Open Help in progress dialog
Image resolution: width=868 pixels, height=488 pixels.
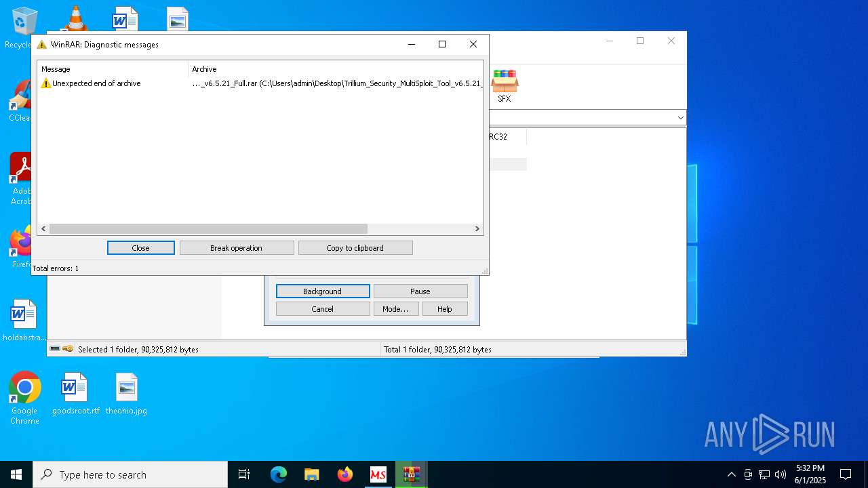444,309
